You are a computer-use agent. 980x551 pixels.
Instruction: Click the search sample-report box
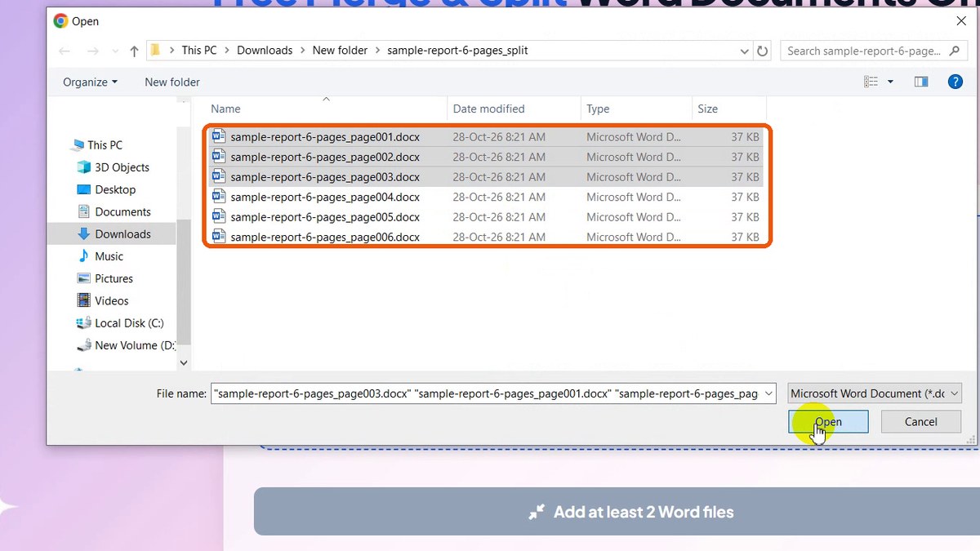coord(873,51)
